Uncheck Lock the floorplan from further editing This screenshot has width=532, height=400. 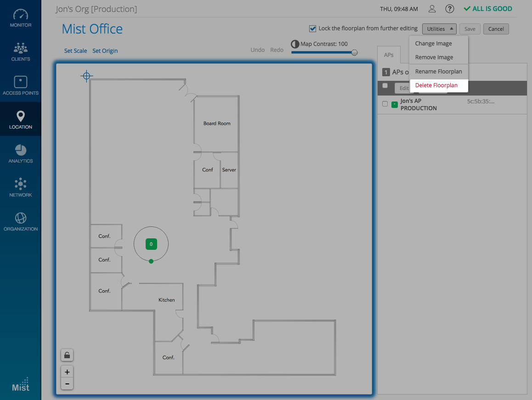(312, 29)
